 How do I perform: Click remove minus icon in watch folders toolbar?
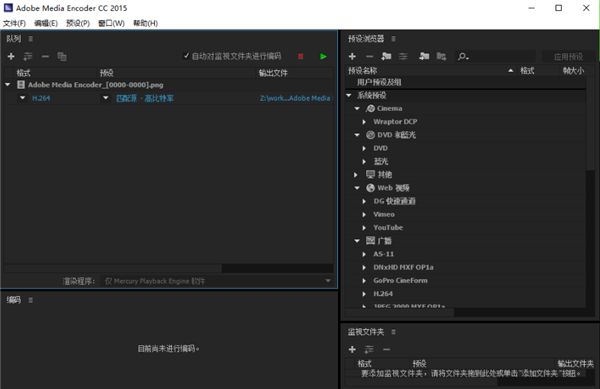[x=386, y=350]
